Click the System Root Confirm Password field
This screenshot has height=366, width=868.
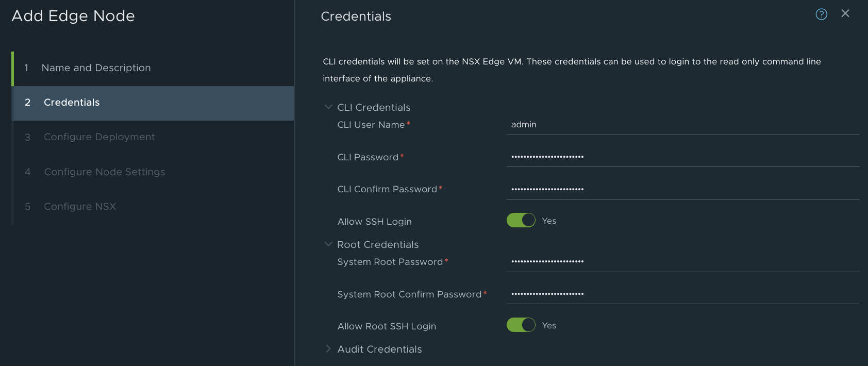(682, 294)
